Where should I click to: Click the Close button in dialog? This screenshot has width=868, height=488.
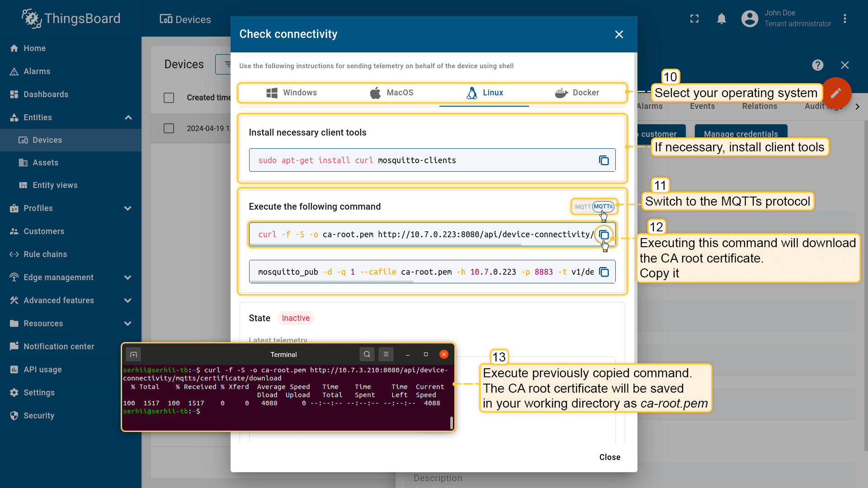point(609,457)
